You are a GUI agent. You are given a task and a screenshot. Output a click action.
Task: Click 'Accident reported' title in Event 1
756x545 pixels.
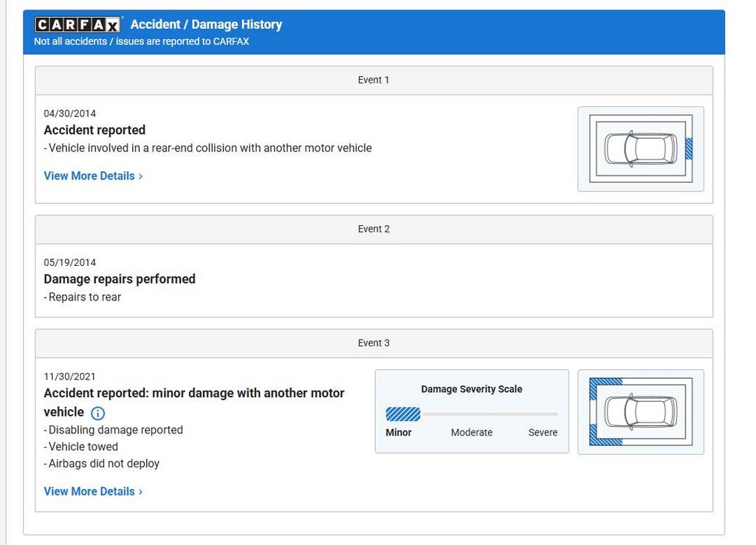(x=94, y=130)
